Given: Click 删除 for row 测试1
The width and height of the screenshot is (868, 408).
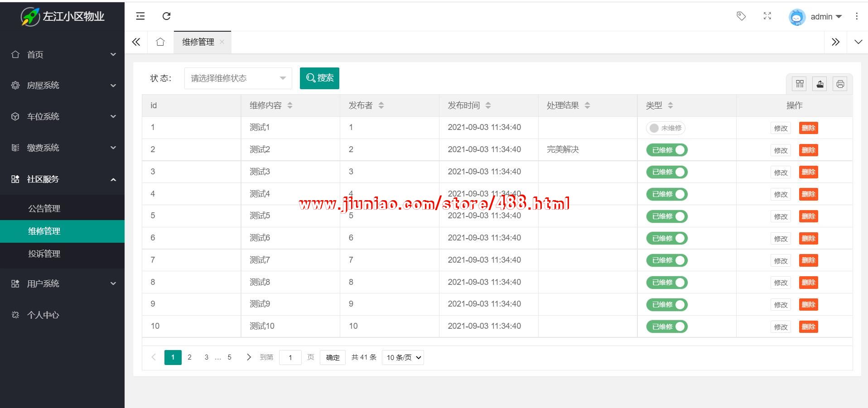Looking at the screenshot, I should click(808, 128).
